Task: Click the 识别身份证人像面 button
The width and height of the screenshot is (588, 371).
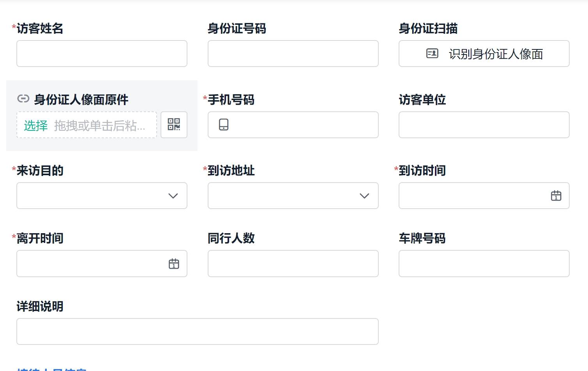Action: click(484, 53)
